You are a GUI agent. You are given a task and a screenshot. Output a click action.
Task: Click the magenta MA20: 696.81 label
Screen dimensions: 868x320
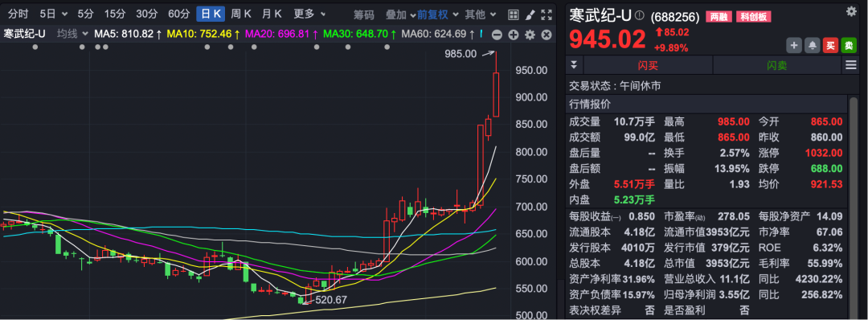[282, 35]
